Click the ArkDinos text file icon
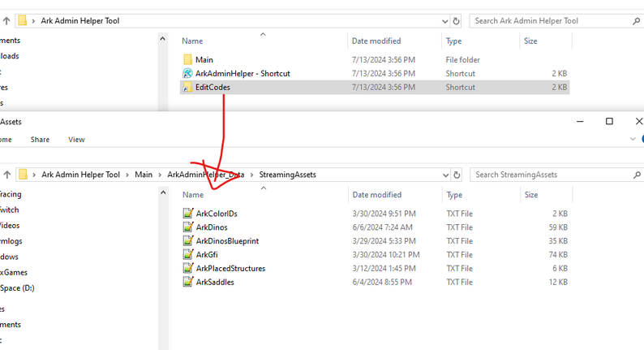The width and height of the screenshot is (644, 350). click(188, 227)
